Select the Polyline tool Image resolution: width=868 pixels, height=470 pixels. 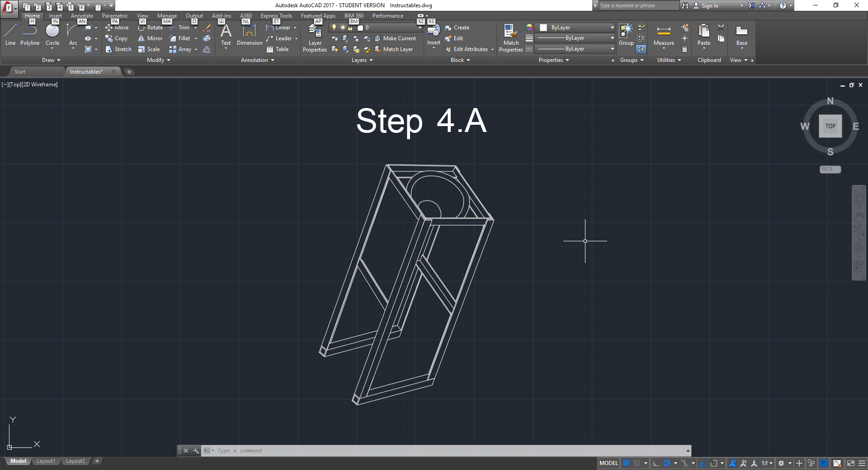coord(30,35)
